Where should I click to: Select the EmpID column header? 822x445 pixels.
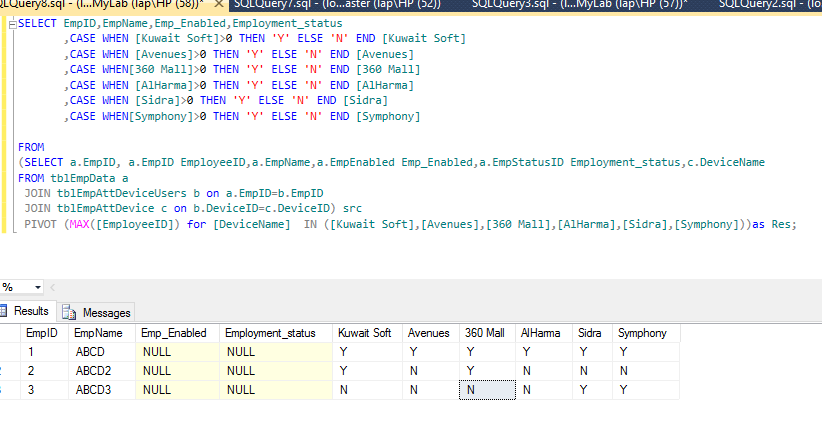pos(44,333)
